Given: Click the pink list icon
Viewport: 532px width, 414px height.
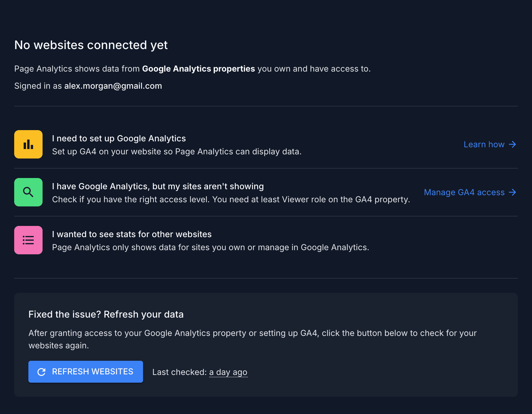Looking at the screenshot, I should (28, 240).
